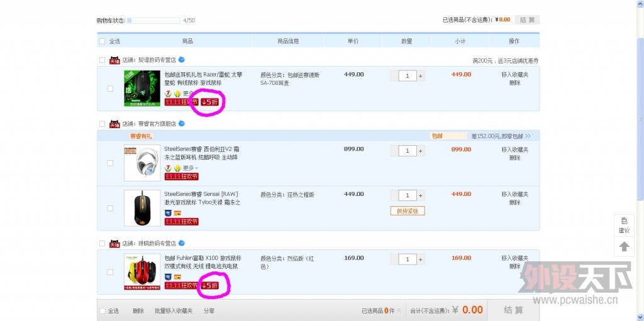Tick the bottom 全选 select-all checkbox
Viewport: 644px width, 321px height.
pyautogui.click(x=103, y=311)
